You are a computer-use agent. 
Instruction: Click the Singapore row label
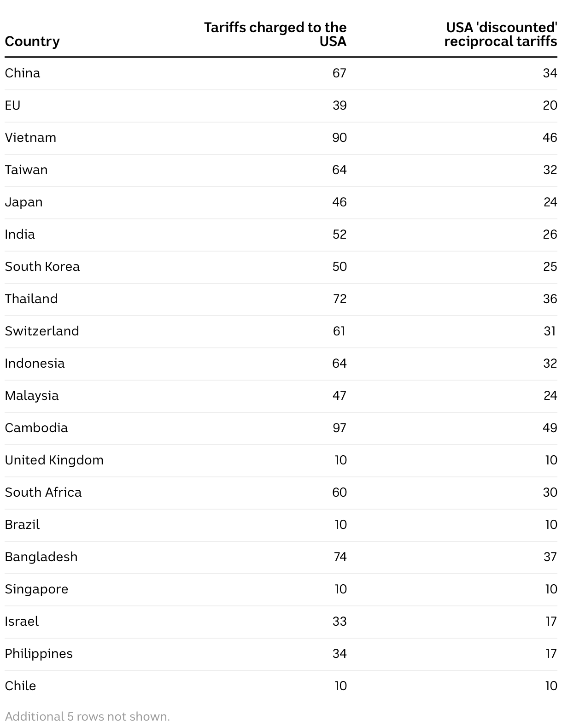click(x=36, y=589)
